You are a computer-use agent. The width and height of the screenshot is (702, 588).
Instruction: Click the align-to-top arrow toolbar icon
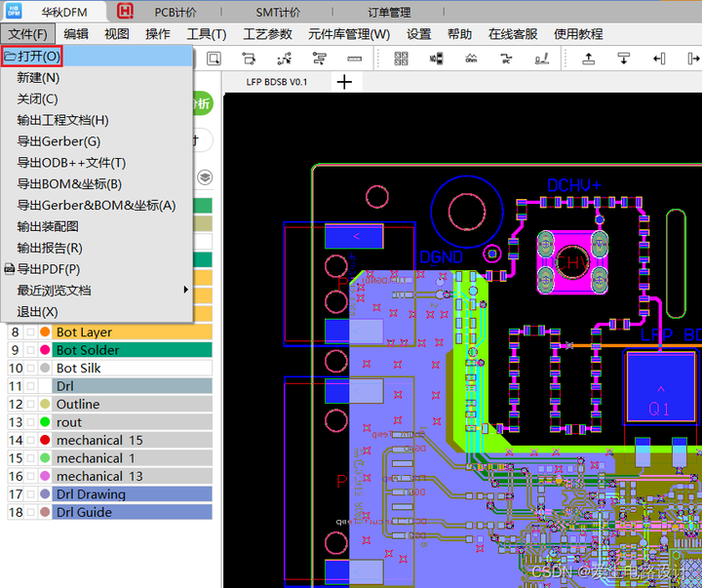pos(589,59)
